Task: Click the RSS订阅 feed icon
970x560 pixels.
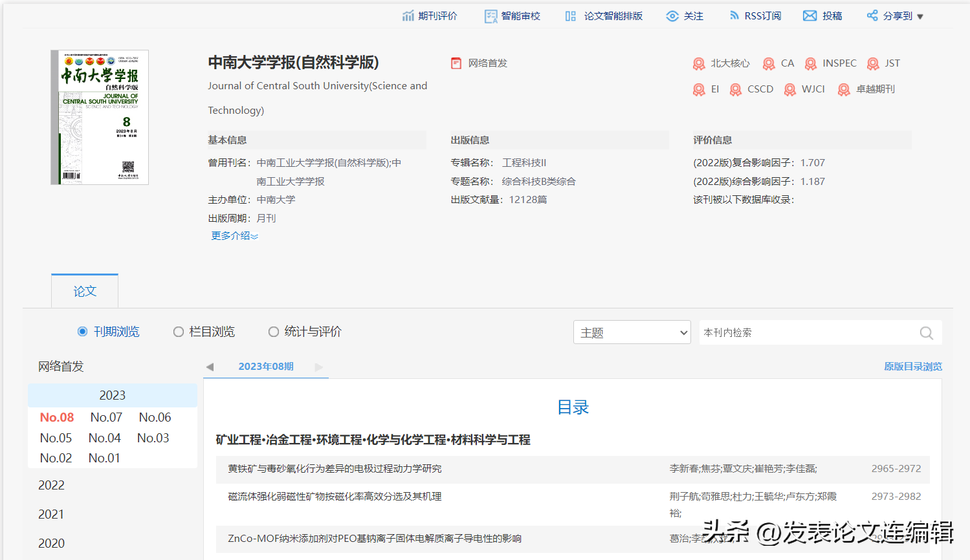Action: [734, 16]
